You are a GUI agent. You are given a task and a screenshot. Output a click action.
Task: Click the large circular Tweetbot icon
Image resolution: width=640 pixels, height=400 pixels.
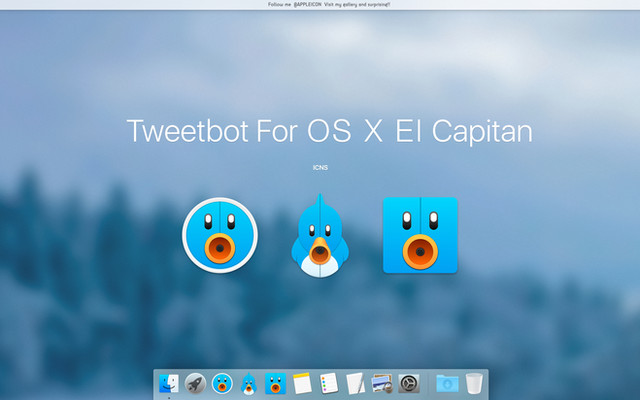(220, 235)
